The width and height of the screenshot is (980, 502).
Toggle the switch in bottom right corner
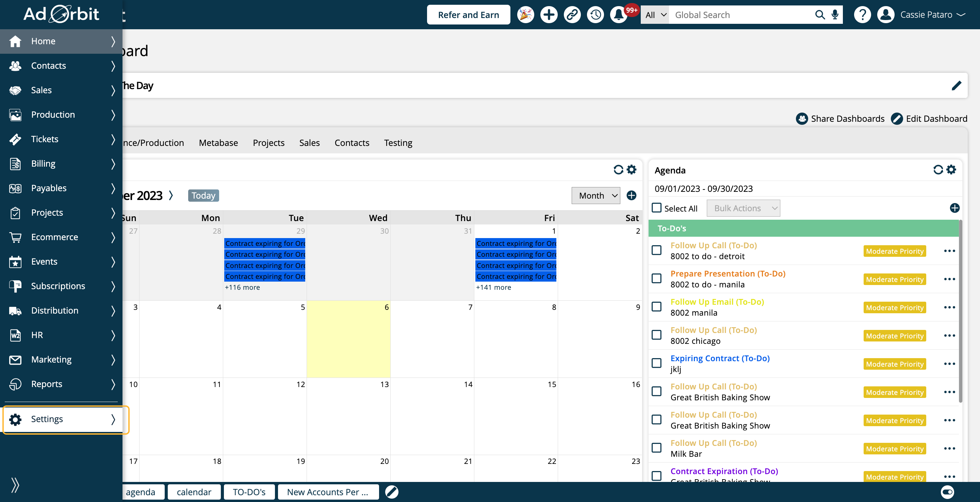(947, 492)
